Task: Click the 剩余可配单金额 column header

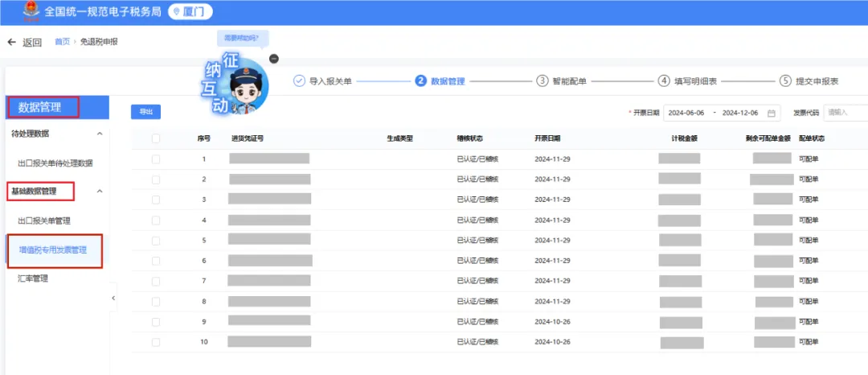Action: [768, 138]
